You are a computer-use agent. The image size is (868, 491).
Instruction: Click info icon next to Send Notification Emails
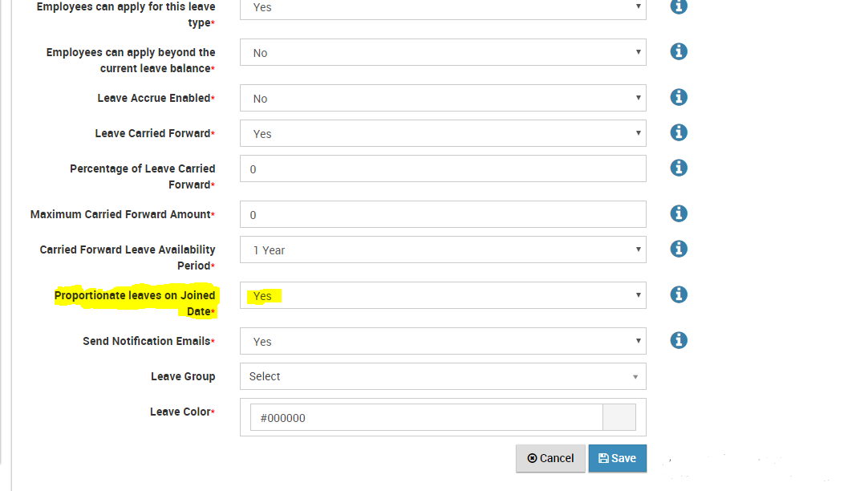679,340
